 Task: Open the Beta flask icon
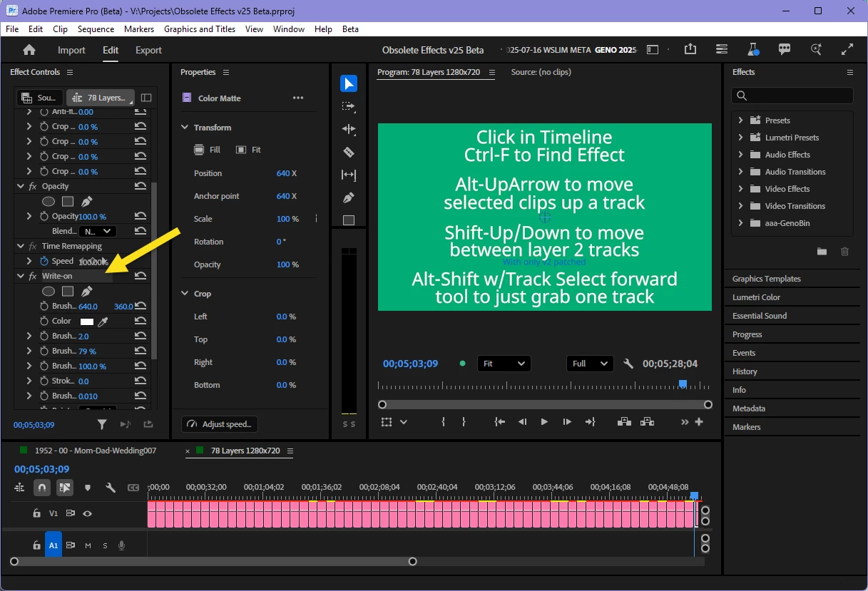[x=753, y=49]
